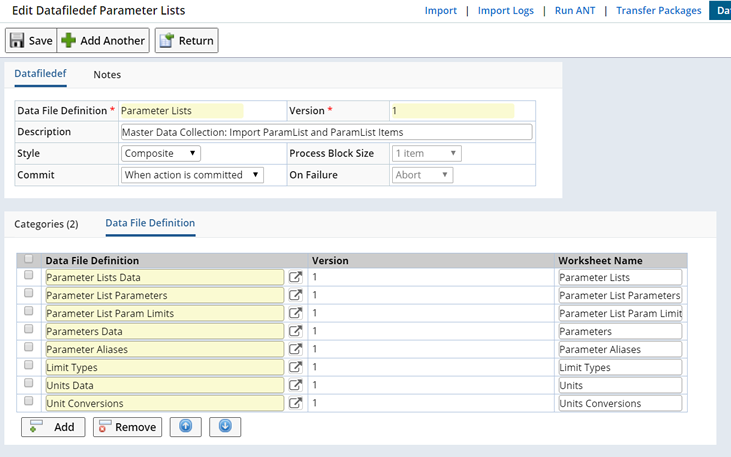The width and height of the screenshot is (731, 457).
Task: Click the Add row button
Action: (x=53, y=427)
